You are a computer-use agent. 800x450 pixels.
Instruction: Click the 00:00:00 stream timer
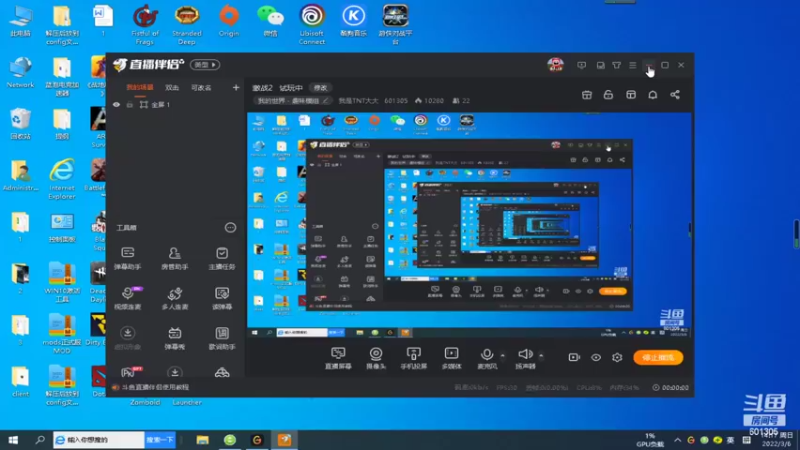670,388
